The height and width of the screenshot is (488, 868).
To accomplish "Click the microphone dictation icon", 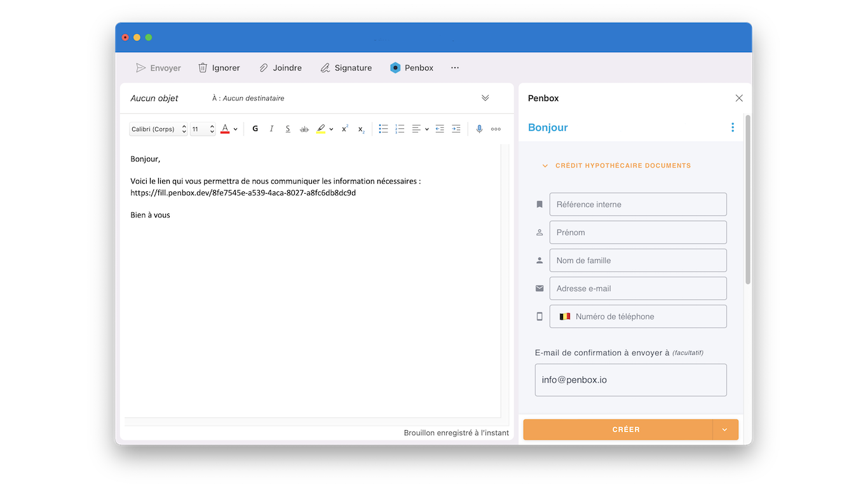I will [479, 129].
